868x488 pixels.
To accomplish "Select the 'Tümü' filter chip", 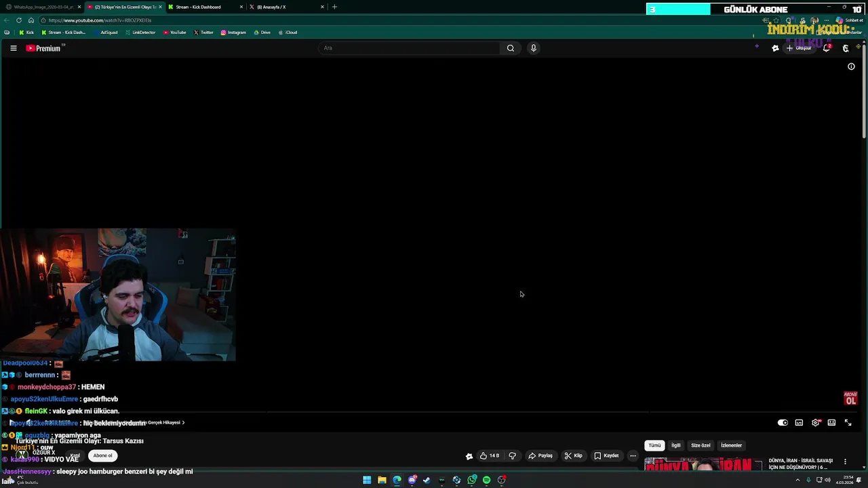I will click(x=654, y=445).
